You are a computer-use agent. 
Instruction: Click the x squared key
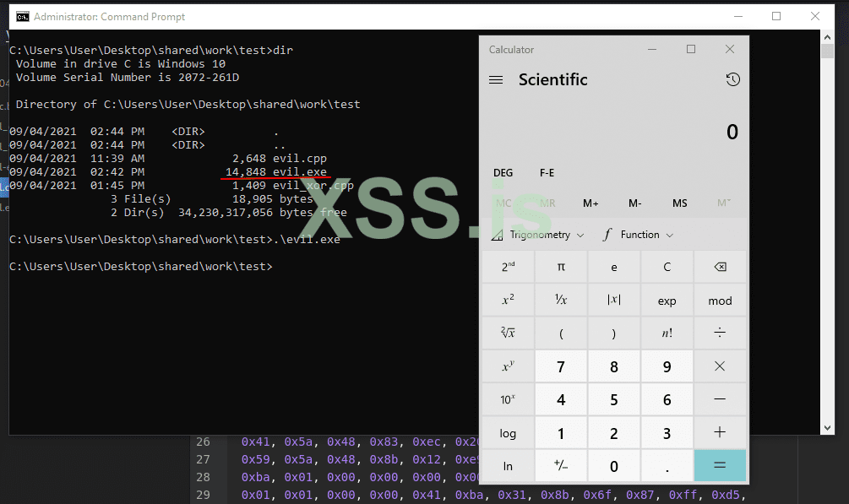tap(508, 300)
